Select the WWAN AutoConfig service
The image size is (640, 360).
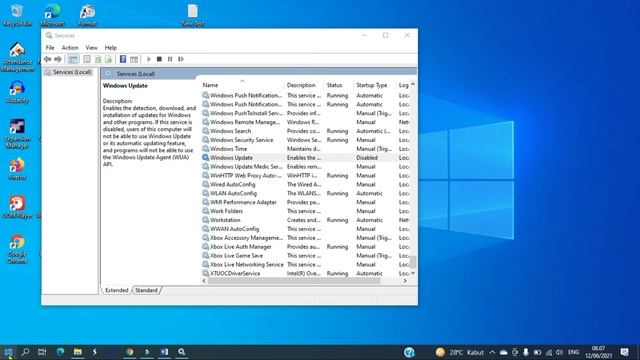306,229
